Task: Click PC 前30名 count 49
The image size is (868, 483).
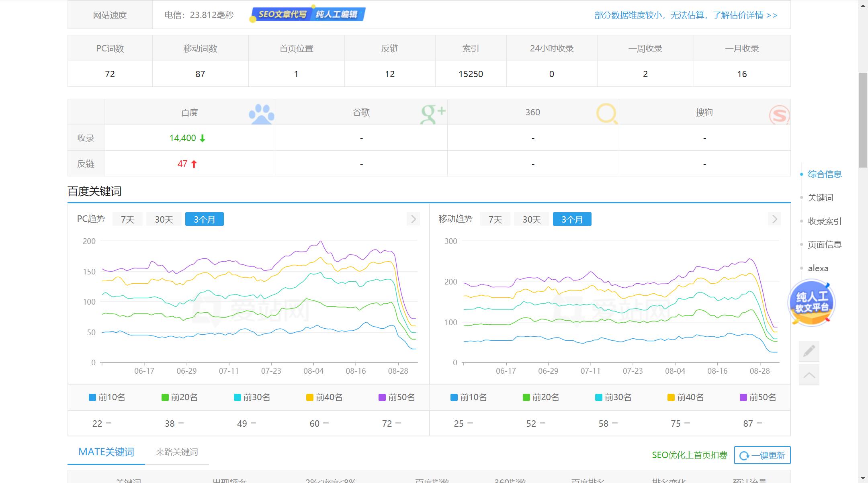Action: (x=242, y=424)
